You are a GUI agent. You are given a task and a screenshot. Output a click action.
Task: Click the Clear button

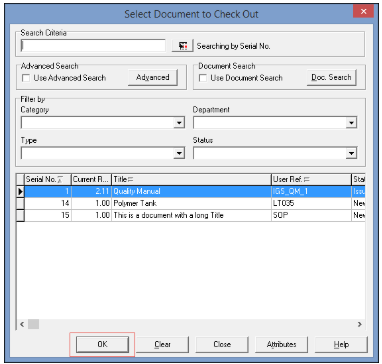[162, 344]
